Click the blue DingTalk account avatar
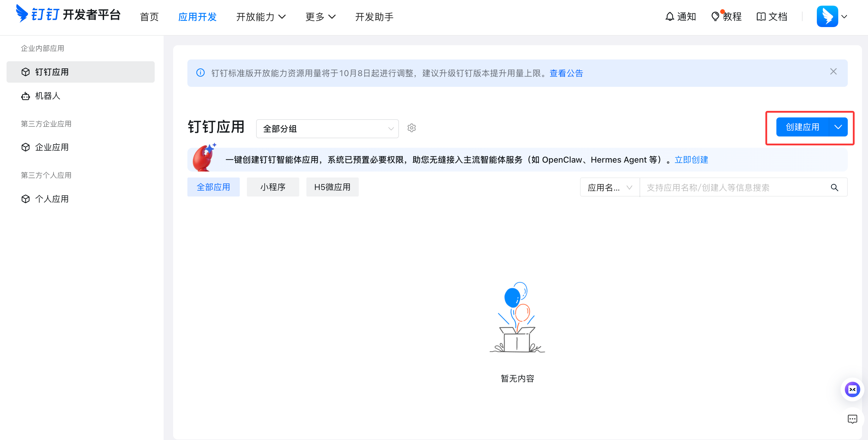This screenshot has width=868, height=440. click(x=827, y=16)
